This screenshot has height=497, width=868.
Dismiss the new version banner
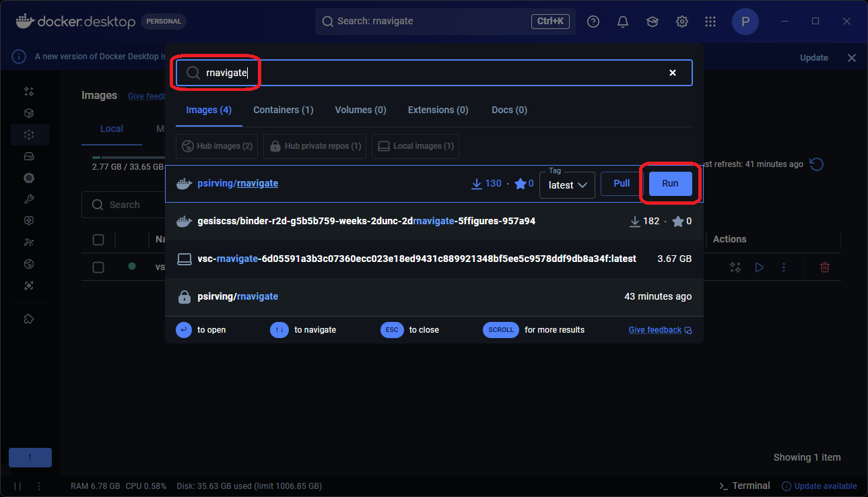tap(852, 58)
